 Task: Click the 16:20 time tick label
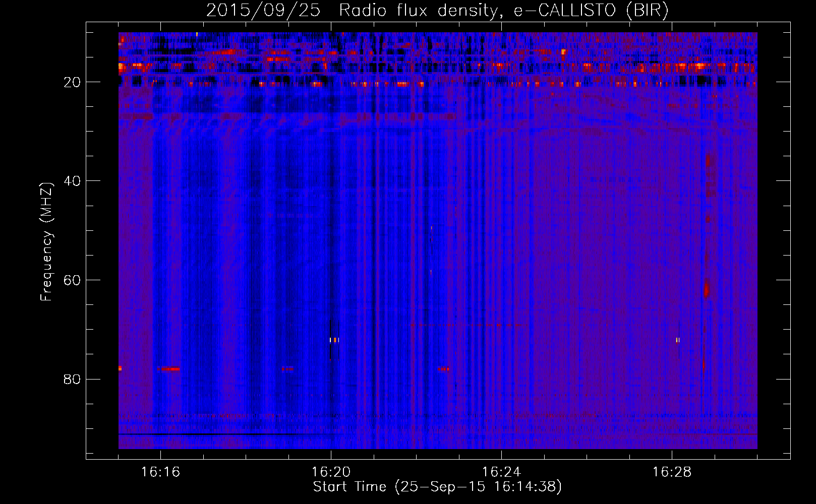pyautogui.click(x=331, y=472)
